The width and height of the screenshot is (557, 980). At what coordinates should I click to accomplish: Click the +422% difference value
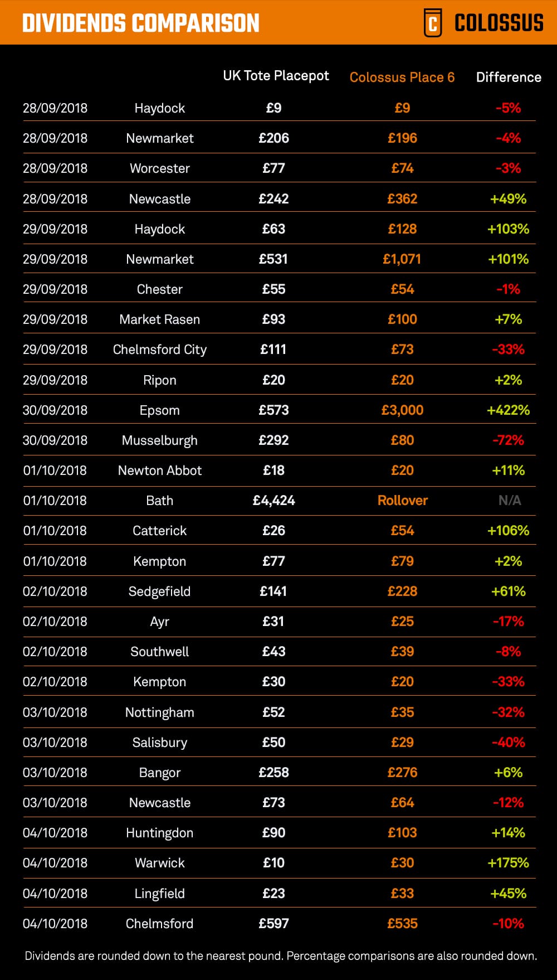coord(508,410)
